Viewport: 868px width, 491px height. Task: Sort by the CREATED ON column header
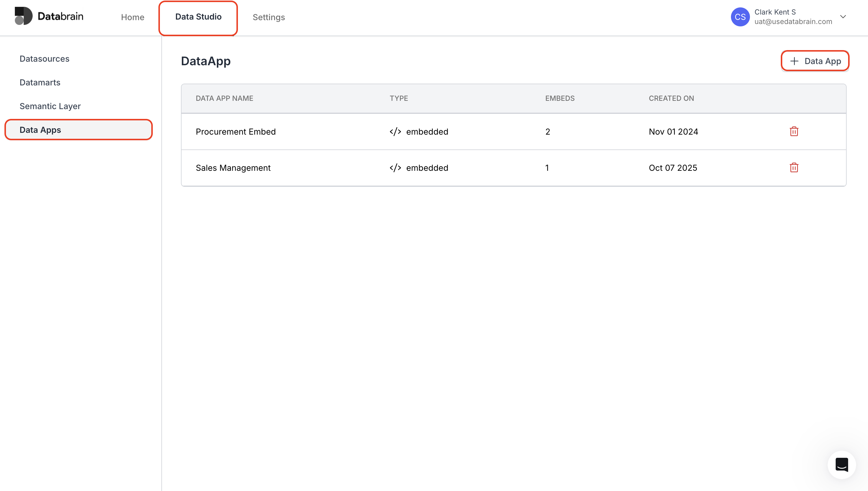click(x=671, y=98)
